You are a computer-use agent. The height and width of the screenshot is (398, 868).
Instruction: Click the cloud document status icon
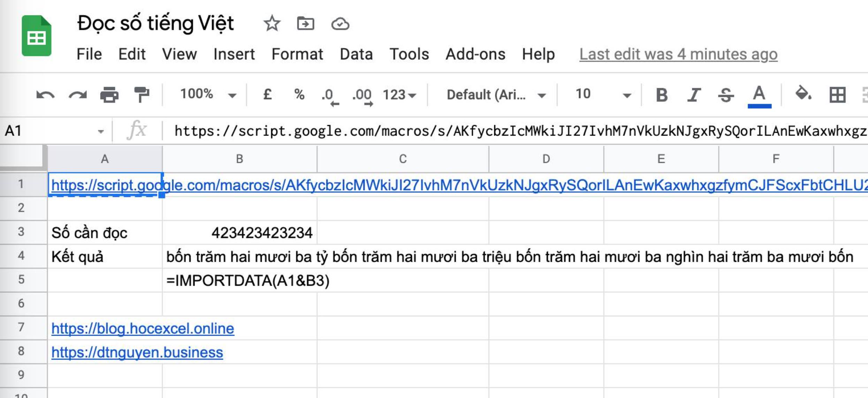pos(340,24)
